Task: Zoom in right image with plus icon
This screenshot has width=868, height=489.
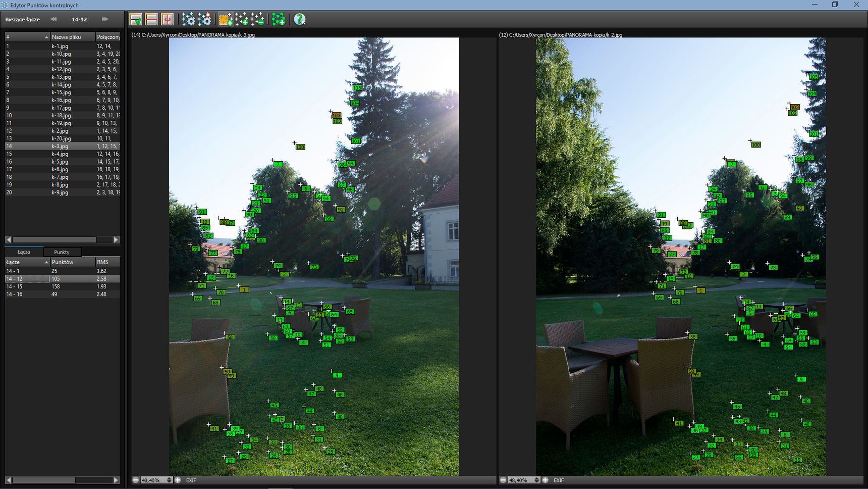Action: [545, 480]
